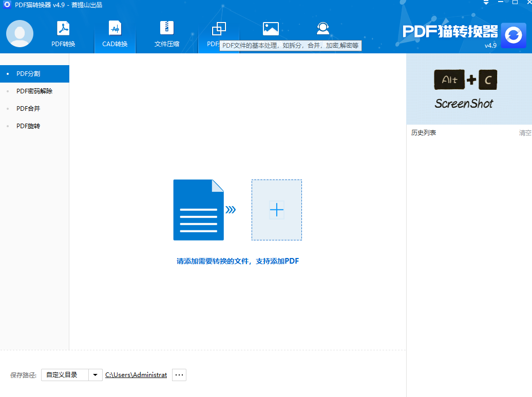Open the C:\Users\Administrat path link
Screen dimensions: 532x397
point(136,375)
